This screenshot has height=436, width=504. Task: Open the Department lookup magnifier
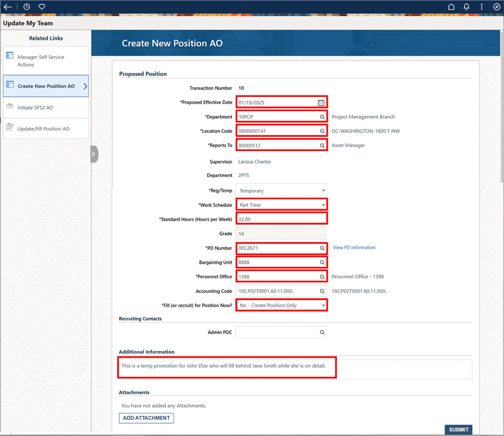tap(322, 116)
